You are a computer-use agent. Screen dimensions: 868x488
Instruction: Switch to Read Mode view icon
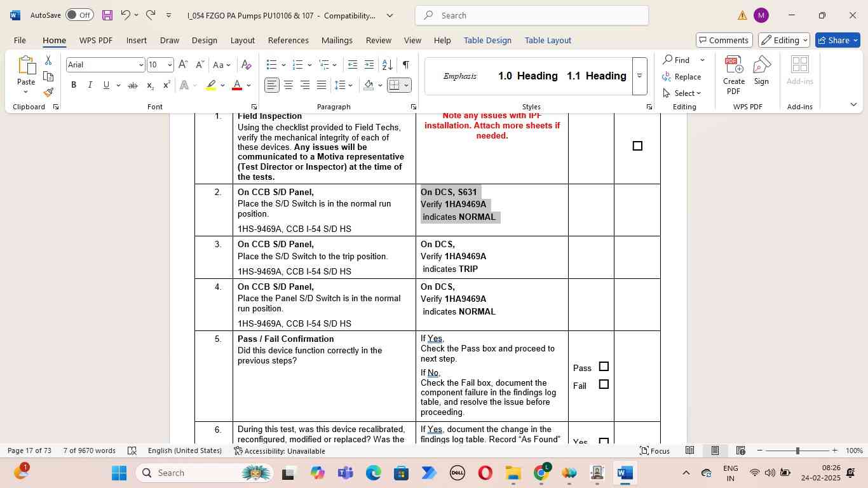(689, 451)
